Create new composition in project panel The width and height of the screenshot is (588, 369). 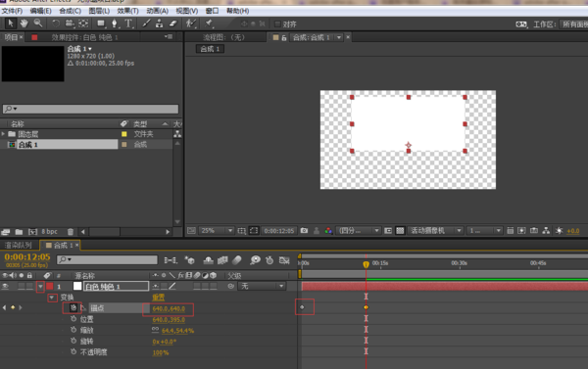tap(32, 232)
